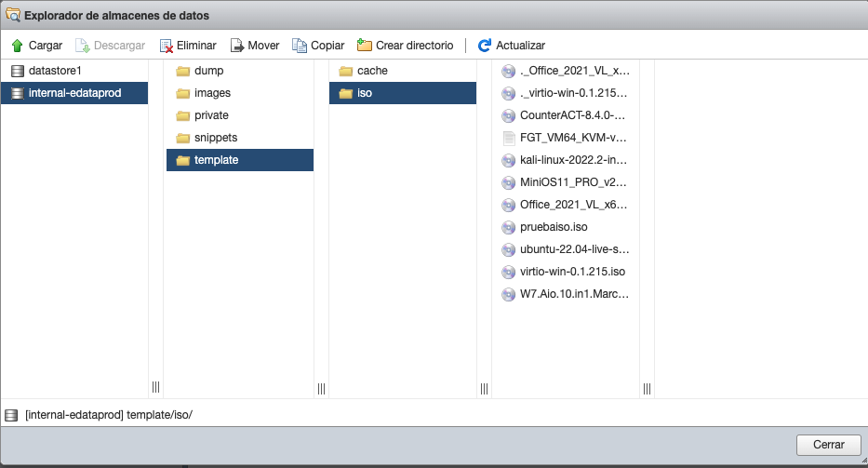This screenshot has height=468, width=868.
Task: Click the datastore icon in the path bar
Action: click(11, 415)
